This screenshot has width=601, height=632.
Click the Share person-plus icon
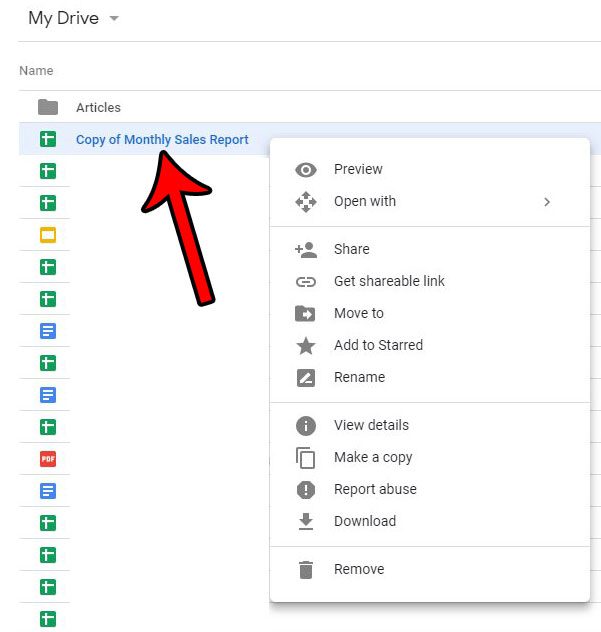(306, 249)
